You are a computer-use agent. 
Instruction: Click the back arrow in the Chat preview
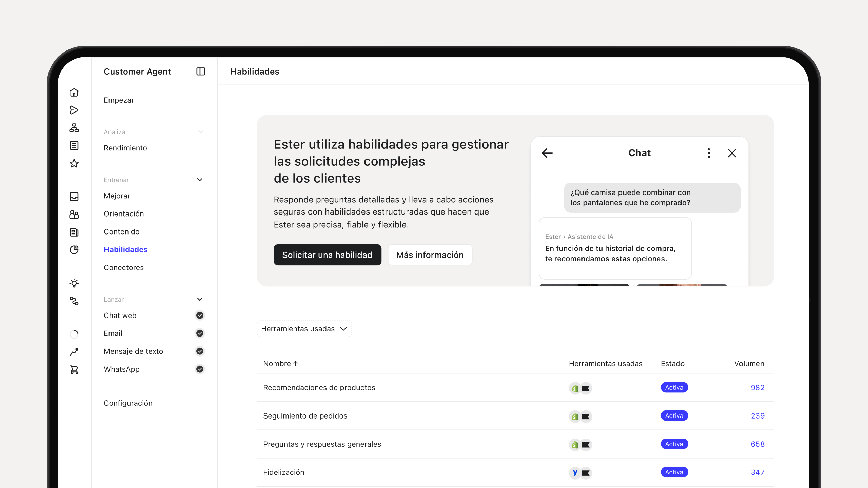click(547, 153)
